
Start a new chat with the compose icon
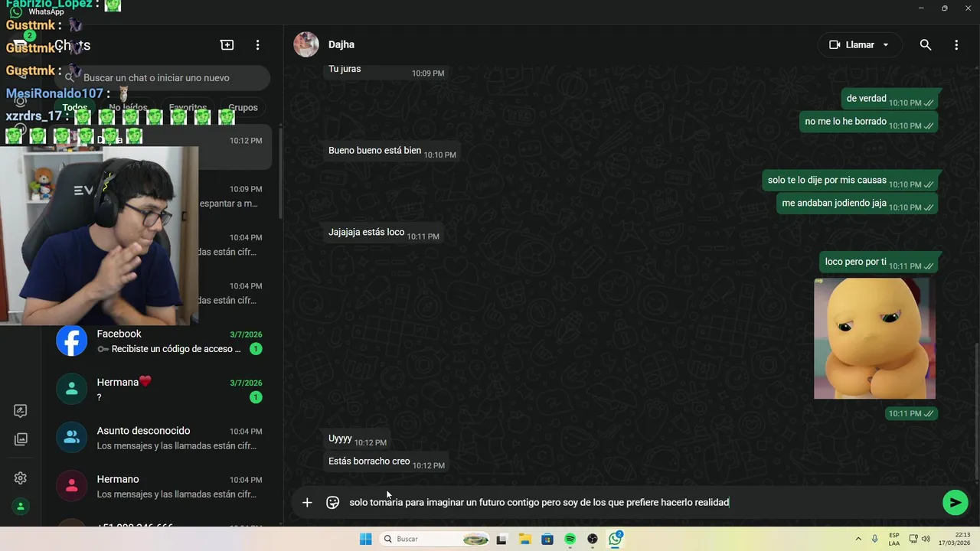227,45
